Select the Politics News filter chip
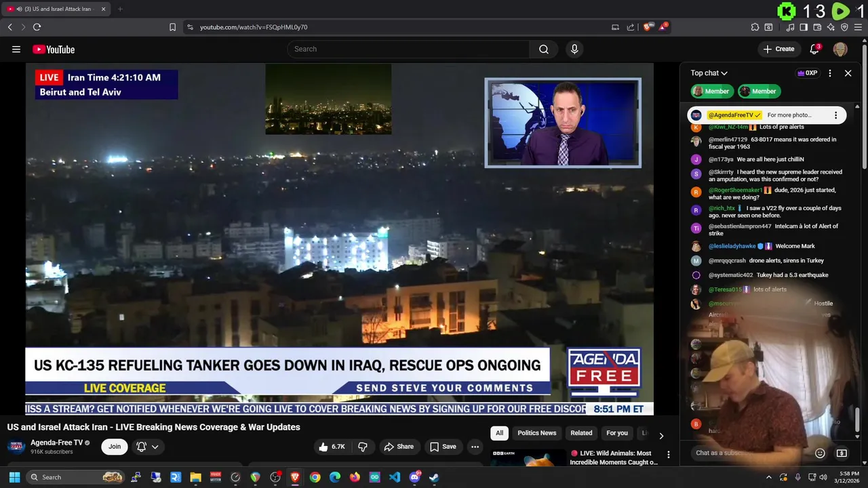Screen dimensions: 868x488 pos(537,433)
